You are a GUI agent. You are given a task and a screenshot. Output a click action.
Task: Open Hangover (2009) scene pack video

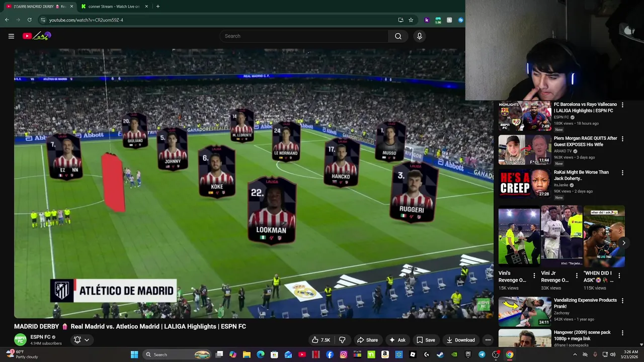pos(525,338)
